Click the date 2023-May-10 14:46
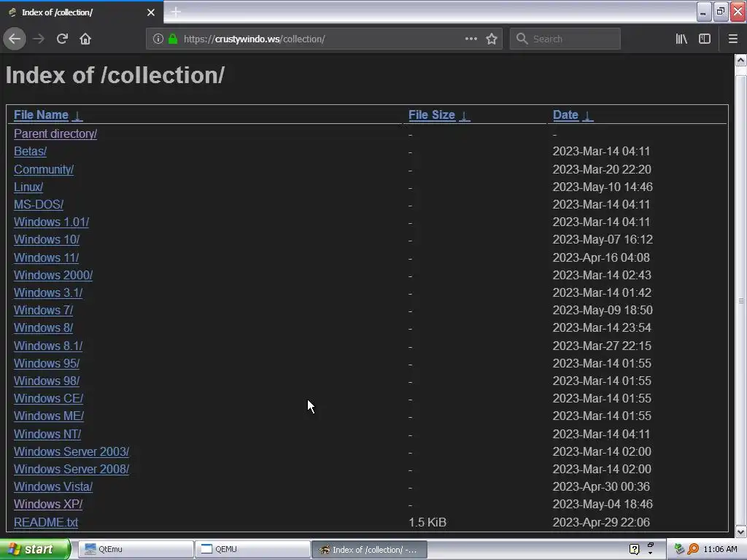Screen dimensions: 747x560 [603, 187]
